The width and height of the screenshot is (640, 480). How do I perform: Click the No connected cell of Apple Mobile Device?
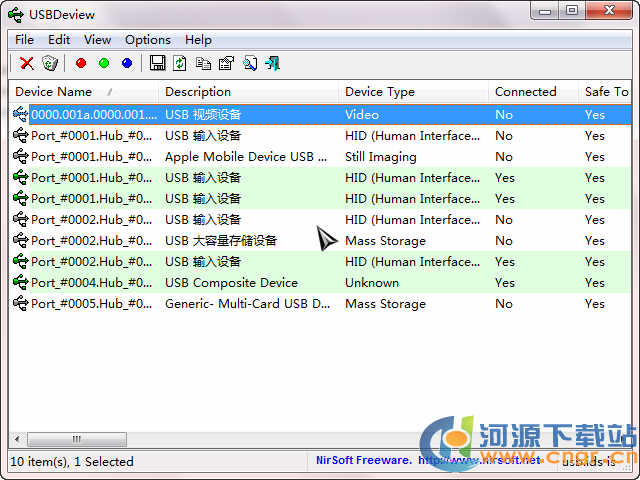point(504,157)
